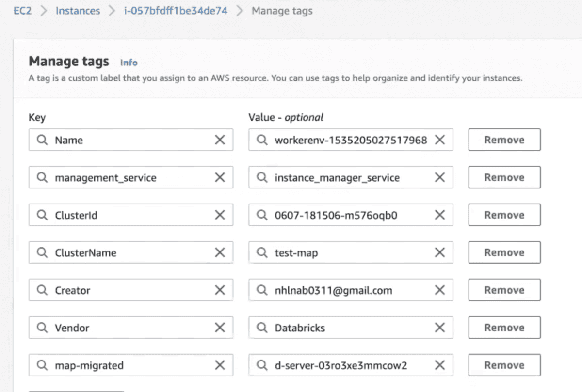Remove the Creator tag row

pos(504,290)
